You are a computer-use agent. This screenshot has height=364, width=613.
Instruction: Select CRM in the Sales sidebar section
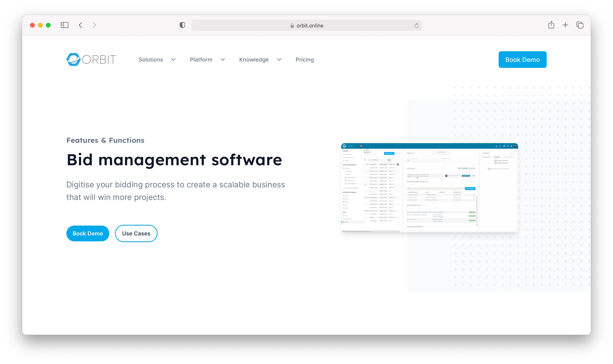pos(347,222)
